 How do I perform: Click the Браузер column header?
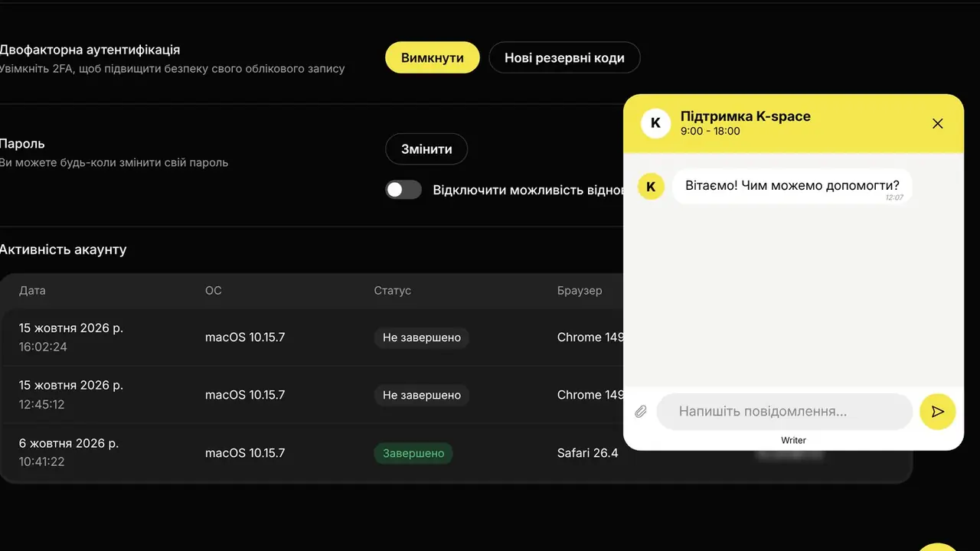pyautogui.click(x=580, y=291)
